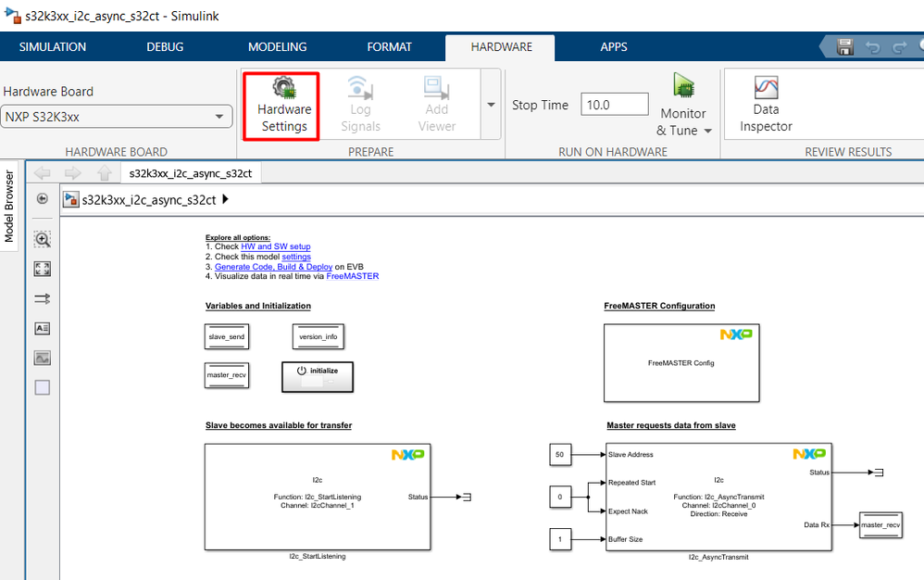The height and width of the screenshot is (580, 924).
Task: Click the model icon in the breadcrumb
Action: (70, 199)
